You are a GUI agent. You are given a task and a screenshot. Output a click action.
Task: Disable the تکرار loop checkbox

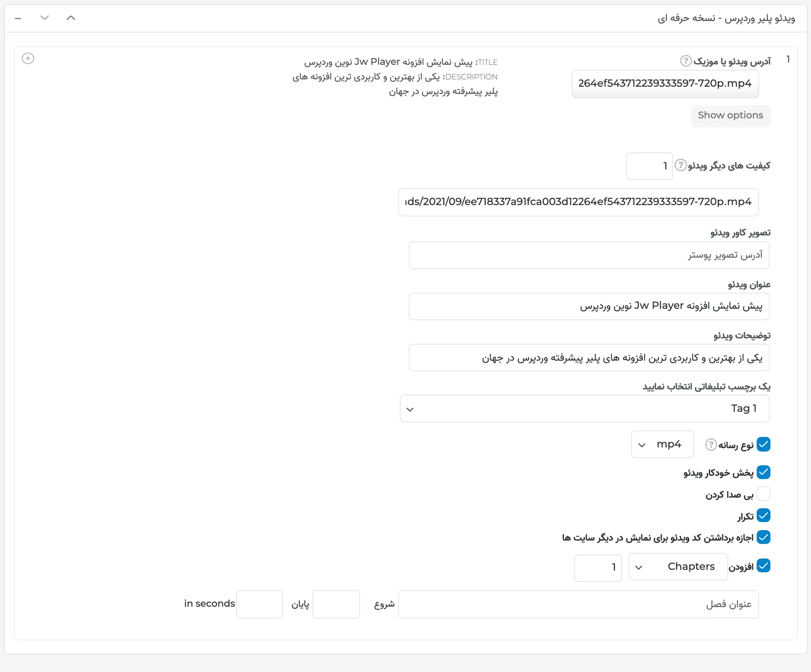click(x=764, y=516)
